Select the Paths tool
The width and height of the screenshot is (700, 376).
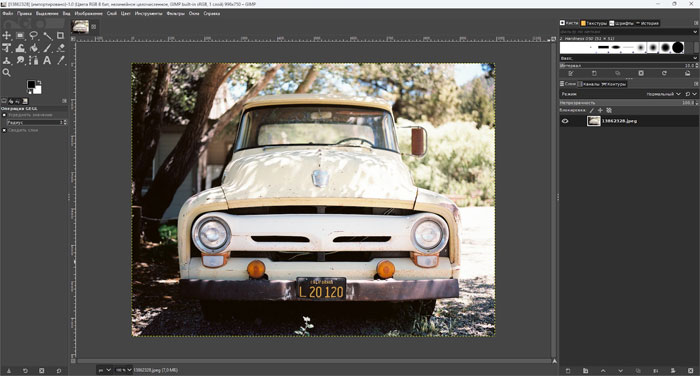33,60
